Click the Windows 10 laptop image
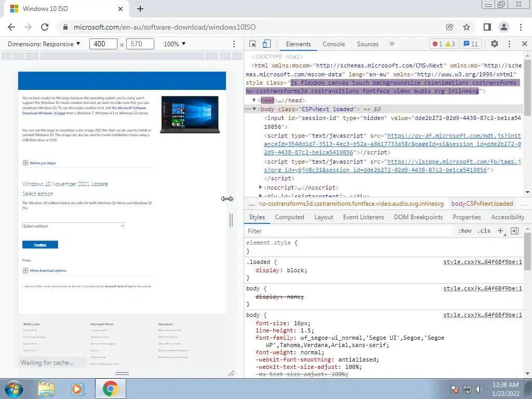 tap(190, 115)
